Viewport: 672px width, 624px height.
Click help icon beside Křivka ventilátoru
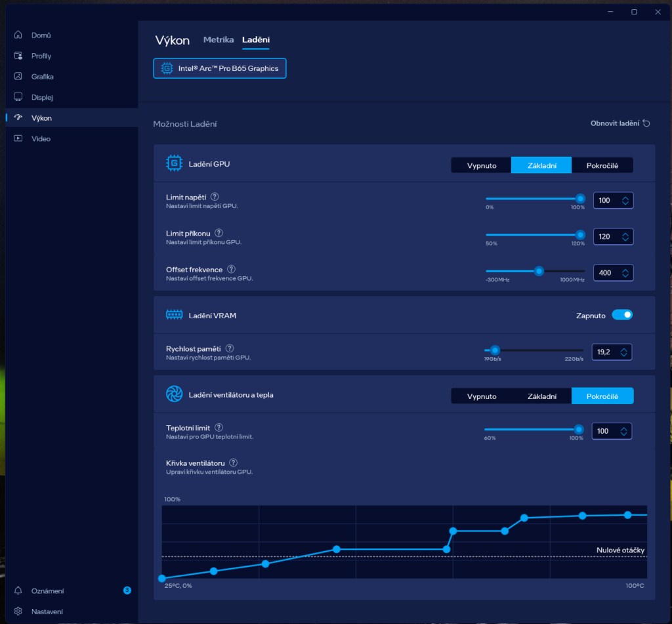click(x=233, y=463)
